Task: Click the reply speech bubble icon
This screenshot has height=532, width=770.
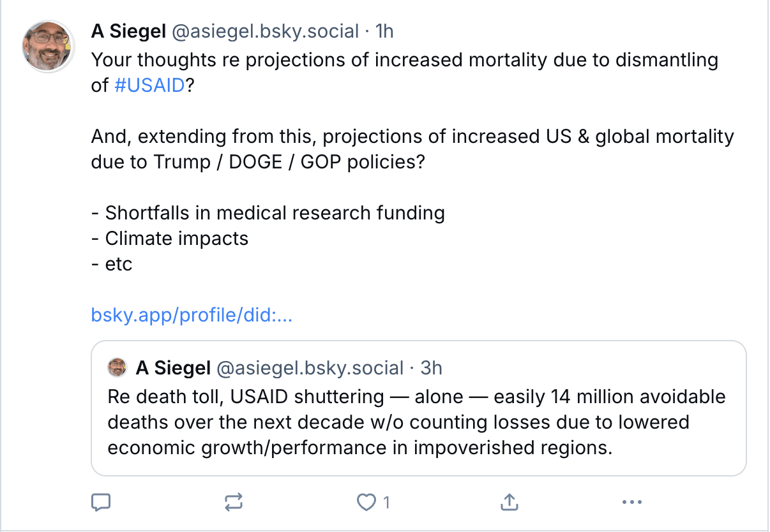Action: pyautogui.click(x=101, y=503)
